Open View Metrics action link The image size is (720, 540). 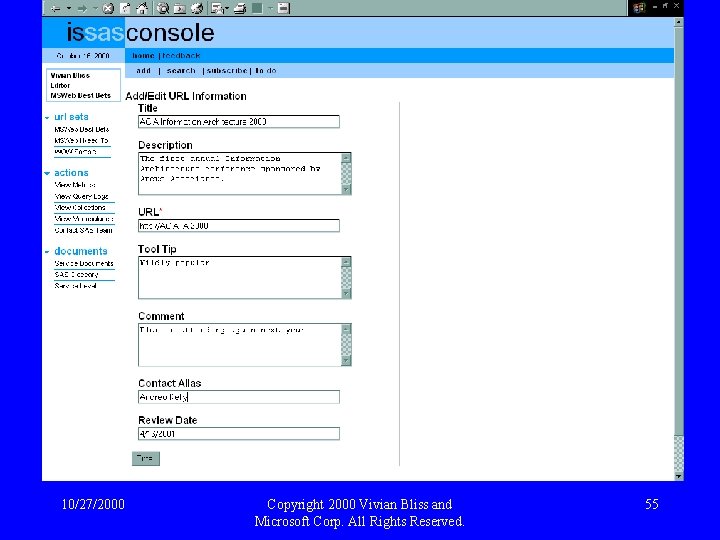tap(75, 185)
